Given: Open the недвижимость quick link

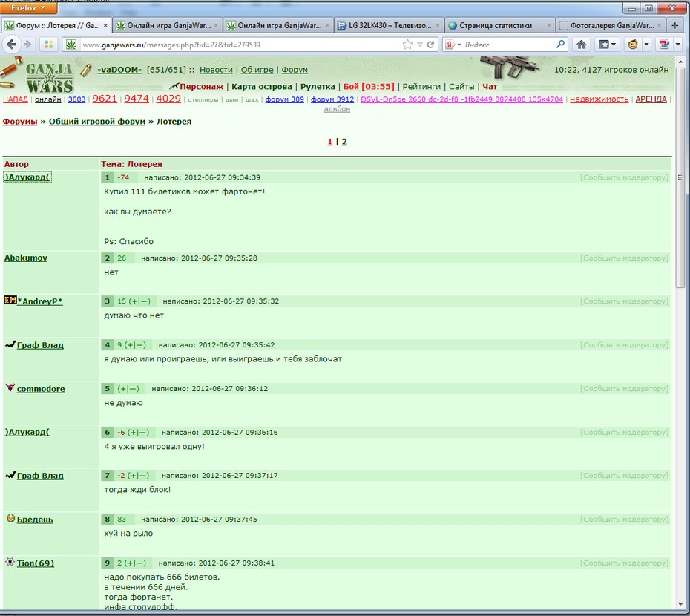Looking at the screenshot, I should (x=599, y=99).
